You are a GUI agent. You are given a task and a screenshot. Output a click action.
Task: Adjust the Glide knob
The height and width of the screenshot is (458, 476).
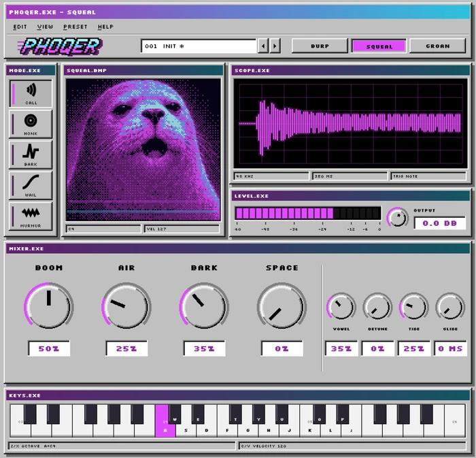(x=450, y=306)
